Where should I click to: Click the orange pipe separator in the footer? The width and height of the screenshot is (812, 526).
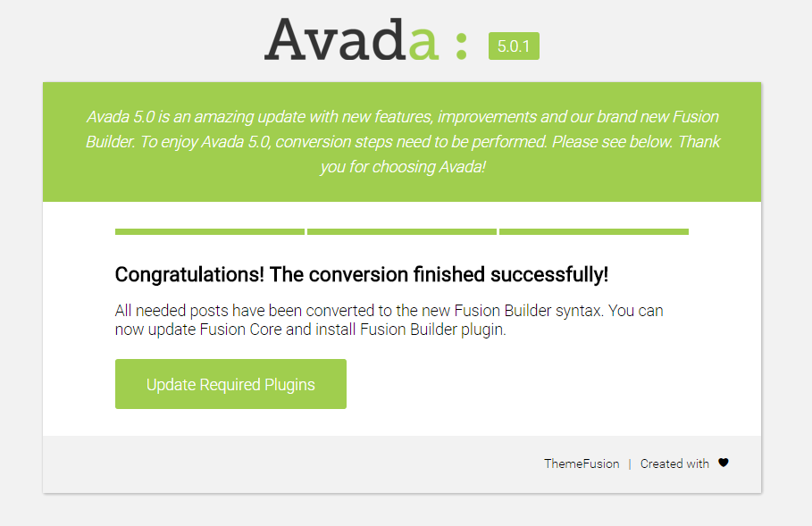pyautogui.click(x=630, y=463)
